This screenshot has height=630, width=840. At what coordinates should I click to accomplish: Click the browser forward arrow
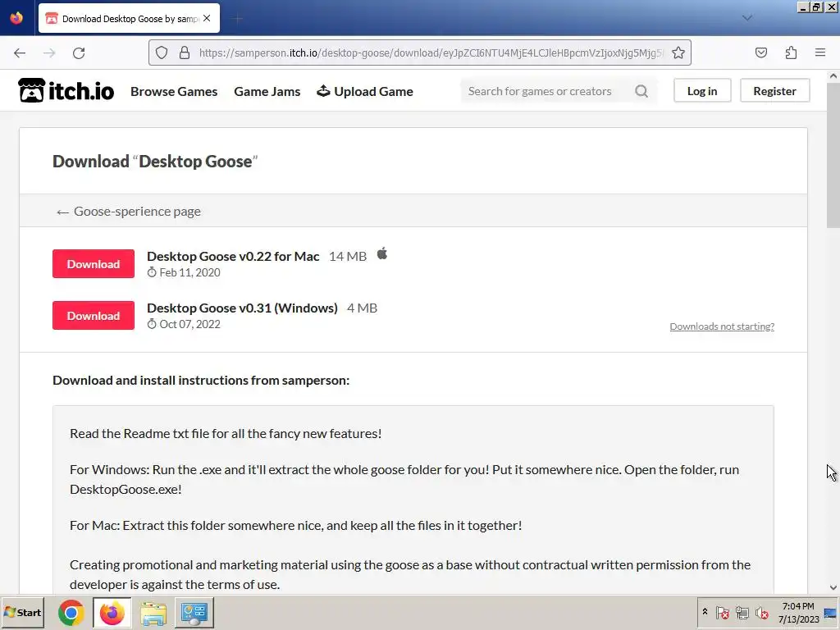[x=49, y=52]
